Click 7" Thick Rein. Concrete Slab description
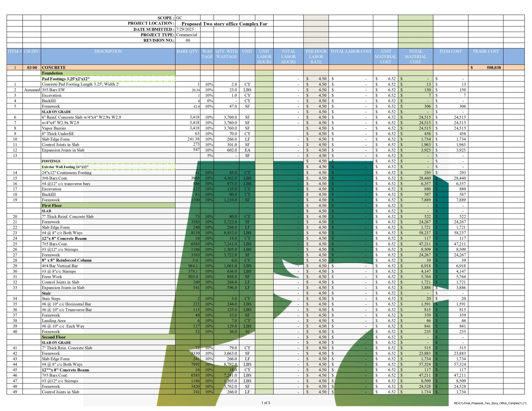This screenshot has width=532, height=411. (x=67, y=348)
